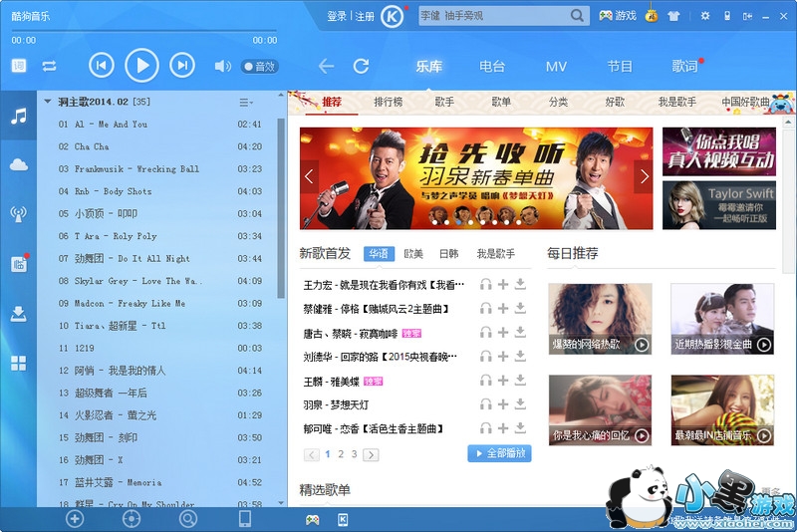
Task: Open the Taylor Swift banner
Action: click(718, 205)
